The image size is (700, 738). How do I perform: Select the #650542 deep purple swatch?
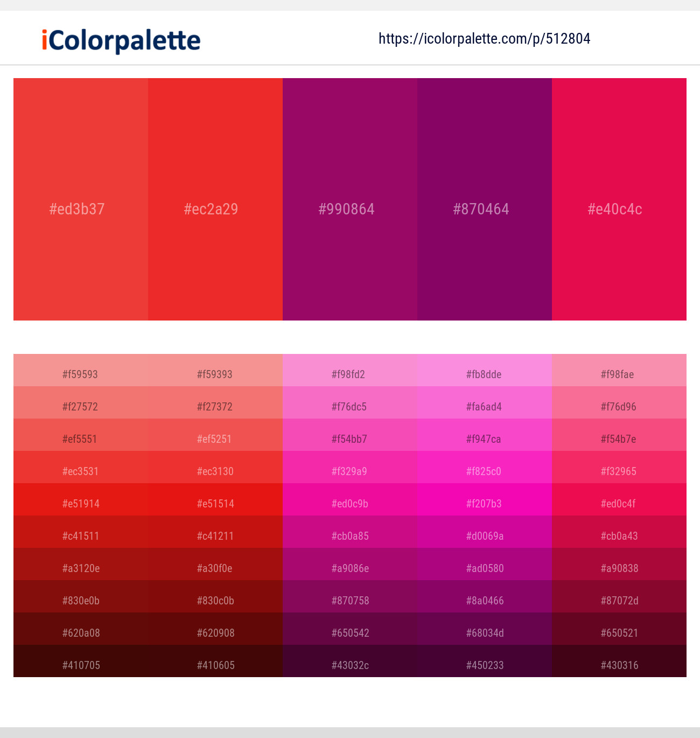tap(349, 632)
